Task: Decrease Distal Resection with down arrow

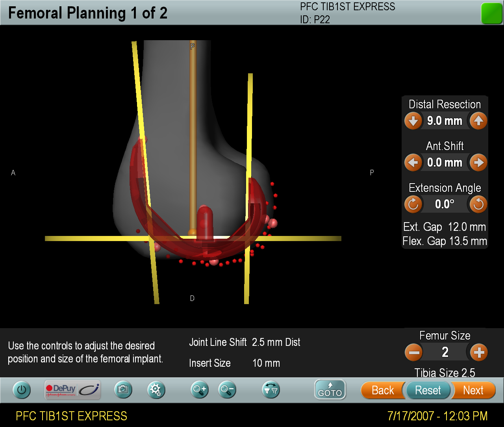Action: (413, 121)
